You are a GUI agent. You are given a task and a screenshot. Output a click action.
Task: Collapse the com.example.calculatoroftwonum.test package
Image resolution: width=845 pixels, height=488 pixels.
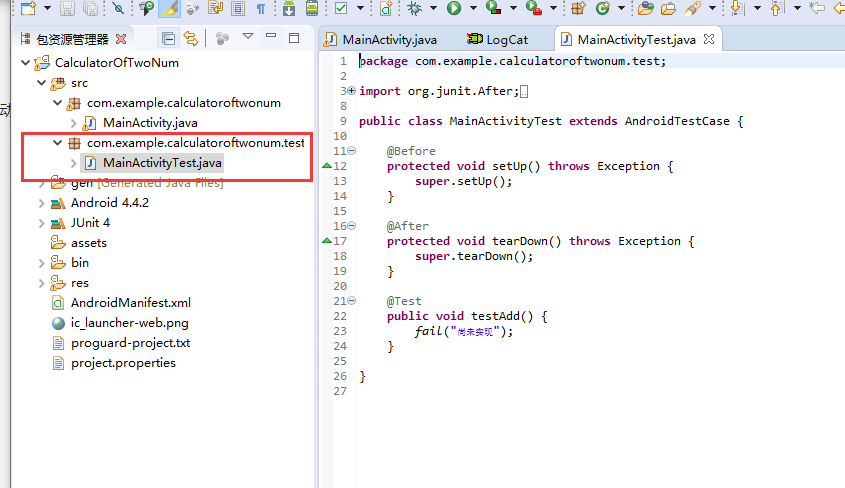(58, 142)
